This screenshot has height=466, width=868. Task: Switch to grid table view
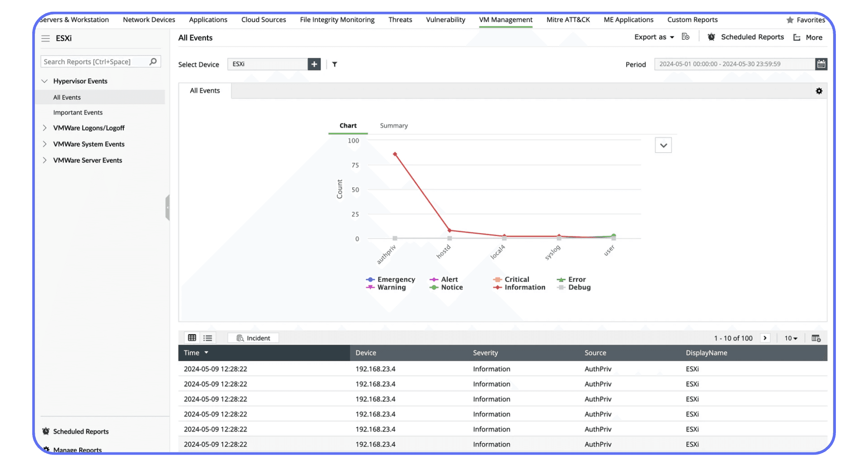point(192,338)
